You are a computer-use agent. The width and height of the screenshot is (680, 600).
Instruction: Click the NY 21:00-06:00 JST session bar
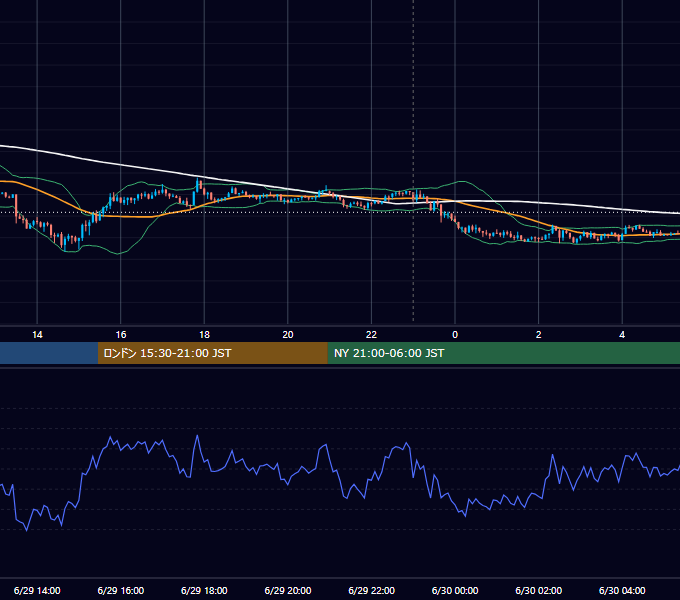[503, 353]
